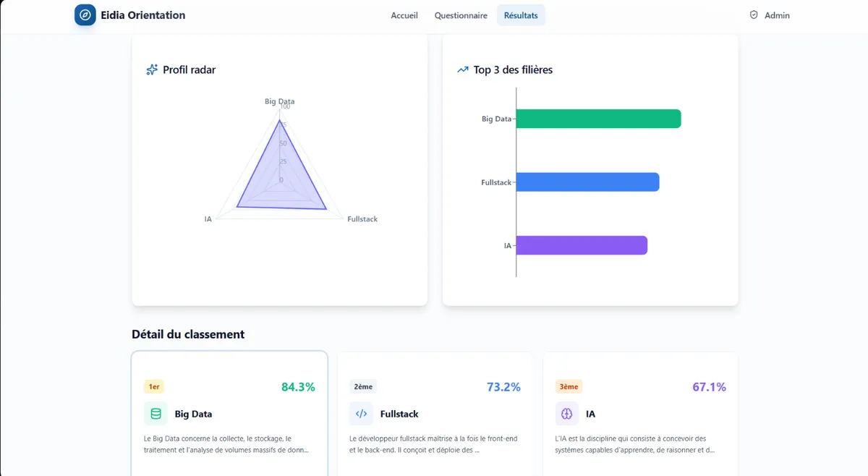
Task: Click the 2ème rank badge
Action: pos(363,387)
